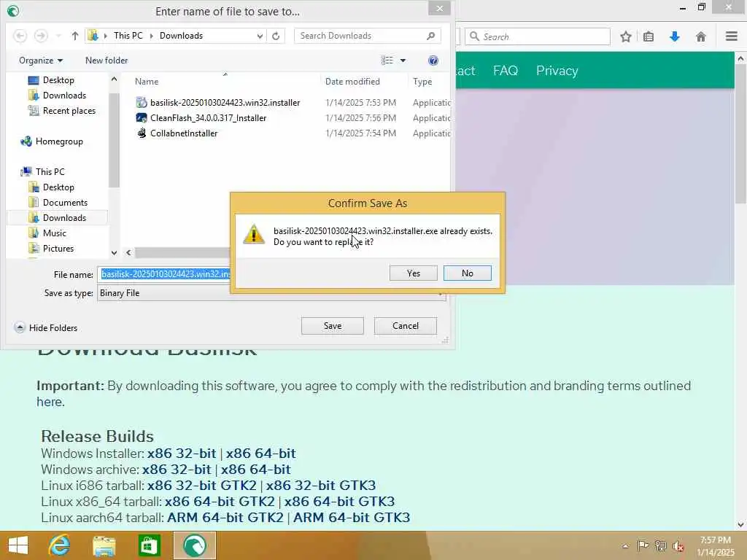This screenshot has width=747, height=560.
Task: Open the Organize menu
Action: tap(41, 61)
